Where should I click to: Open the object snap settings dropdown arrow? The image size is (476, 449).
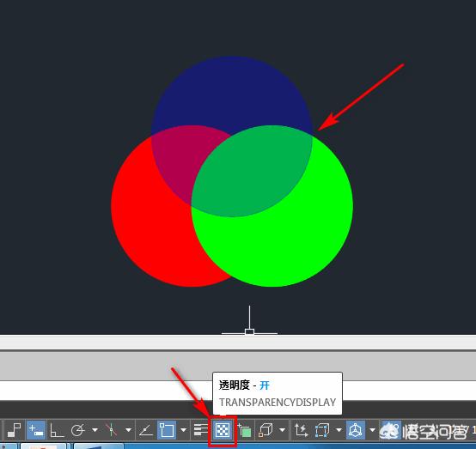pyautogui.click(x=183, y=430)
